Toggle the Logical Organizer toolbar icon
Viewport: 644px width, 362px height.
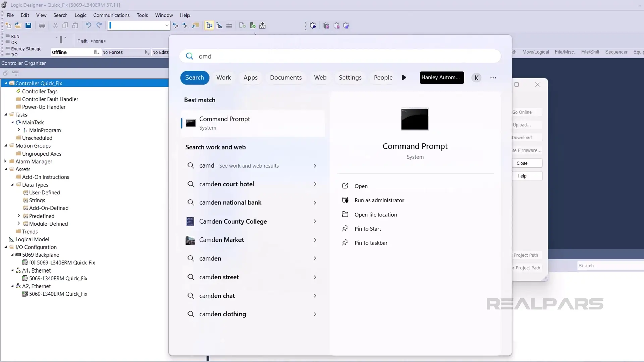tap(219, 25)
